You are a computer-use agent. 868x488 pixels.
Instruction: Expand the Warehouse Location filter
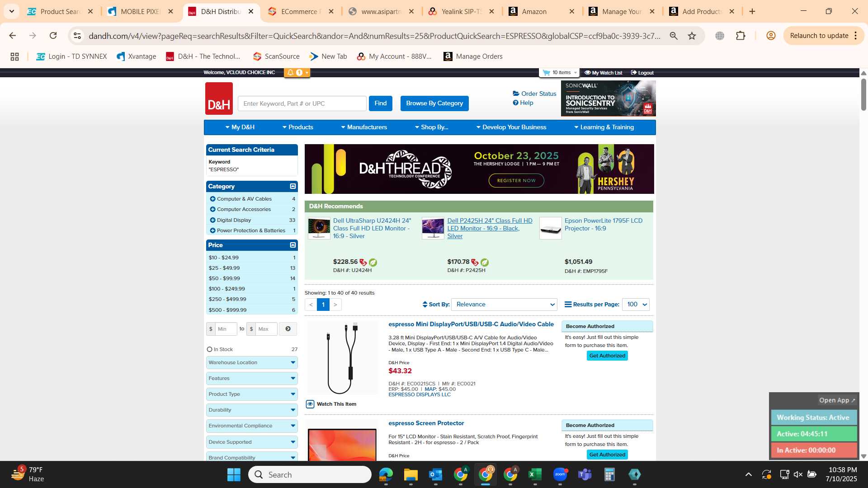click(x=252, y=362)
